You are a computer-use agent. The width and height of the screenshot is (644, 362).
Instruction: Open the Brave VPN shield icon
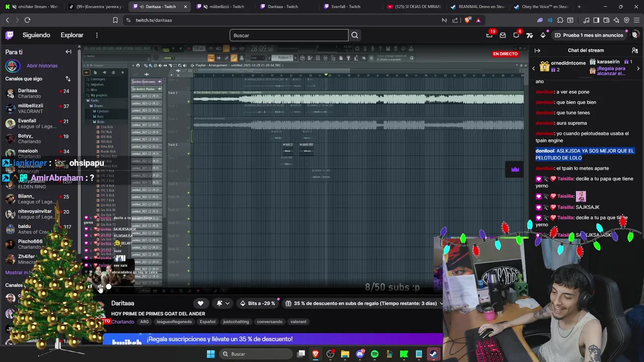(x=626, y=20)
